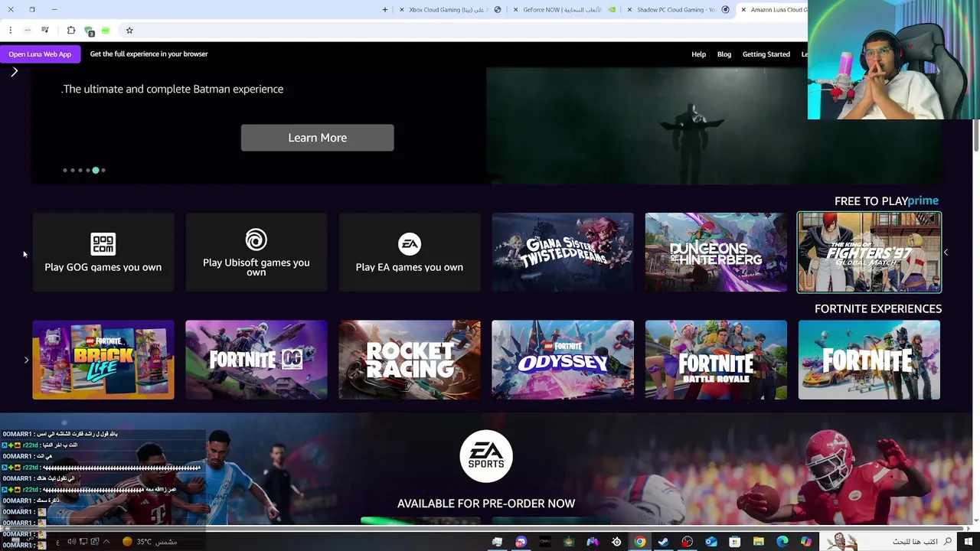Open LEGO Fortnite Odyssey tile

point(563,360)
